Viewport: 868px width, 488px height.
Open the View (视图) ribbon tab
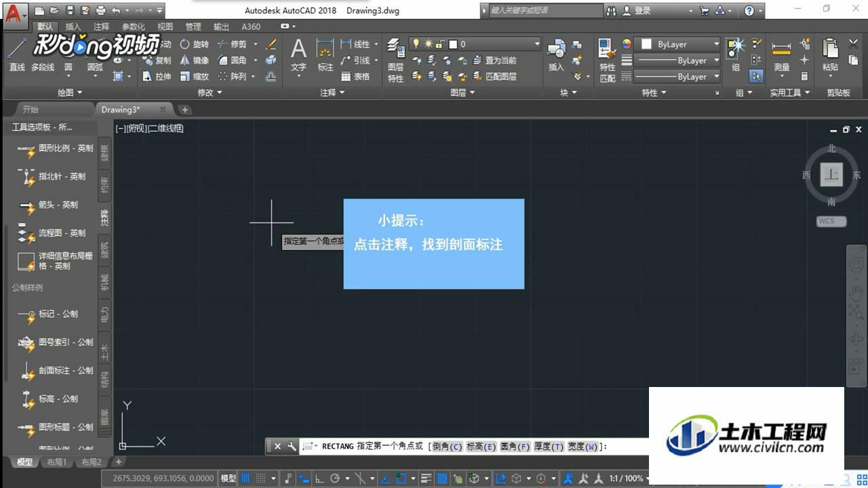click(x=165, y=26)
